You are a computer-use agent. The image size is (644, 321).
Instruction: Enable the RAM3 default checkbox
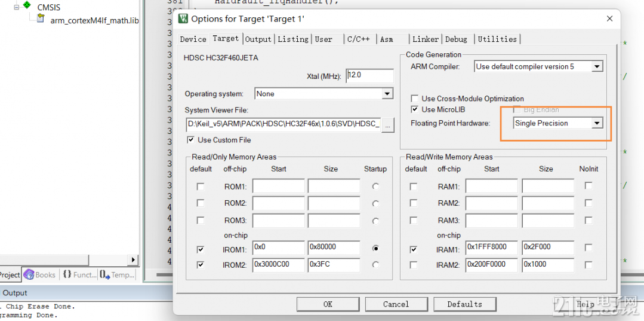coord(414,221)
